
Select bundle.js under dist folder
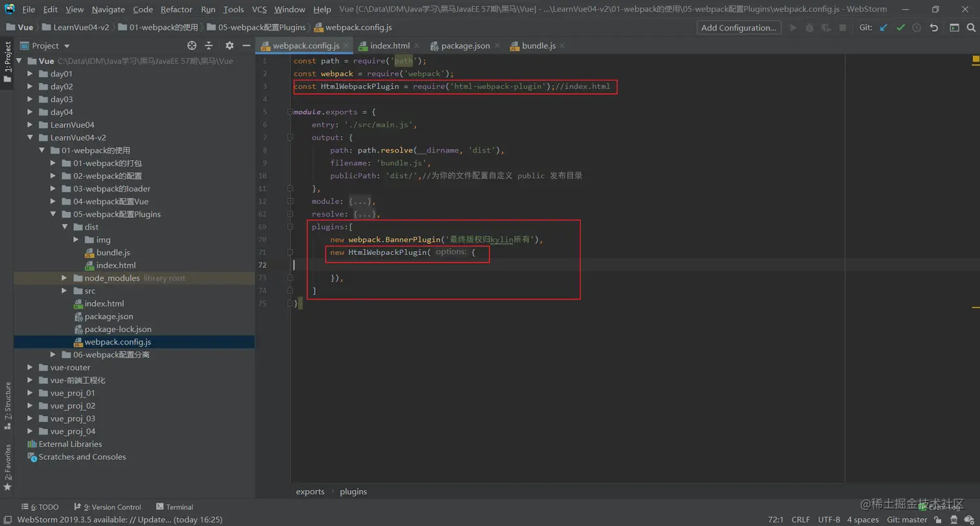click(x=113, y=253)
